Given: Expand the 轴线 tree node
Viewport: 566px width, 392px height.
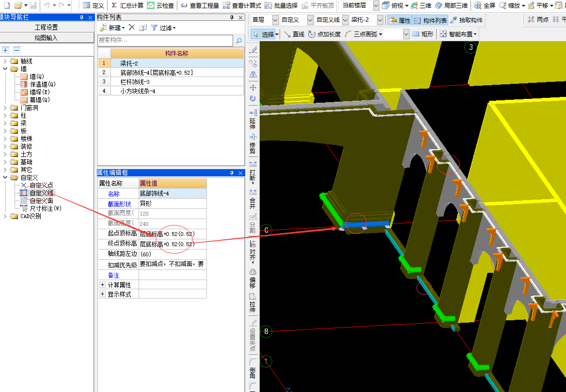Looking at the screenshot, I should point(5,61).
